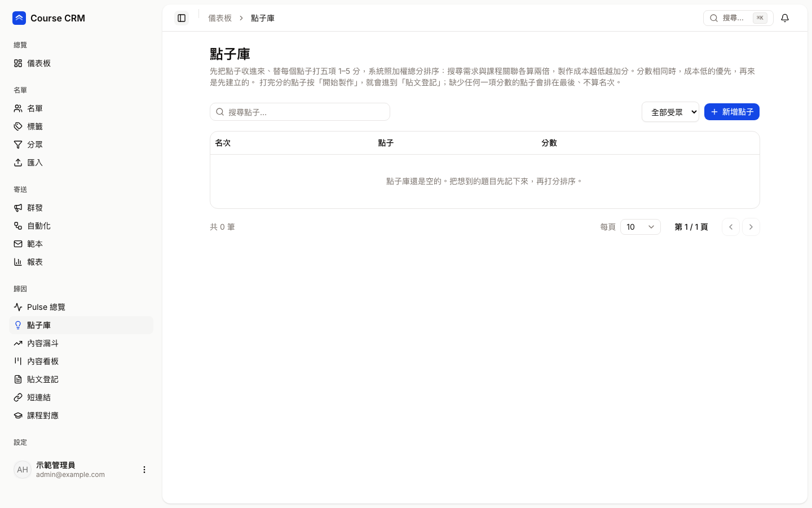Click the 寄送 section label
Image resolution: width=812 pixels, height=508 pixels.
click(x=20, y=190)
